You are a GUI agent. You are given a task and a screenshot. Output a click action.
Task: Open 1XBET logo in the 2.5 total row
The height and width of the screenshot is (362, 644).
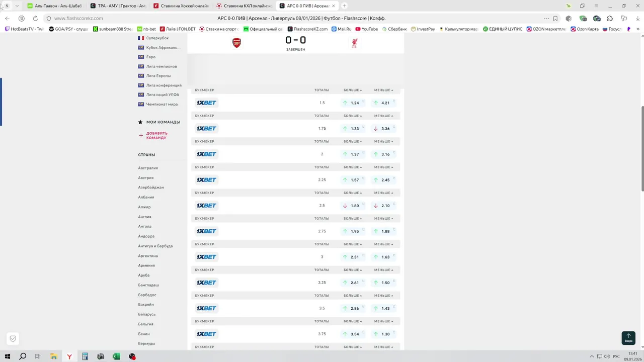[x=206, y=206]
